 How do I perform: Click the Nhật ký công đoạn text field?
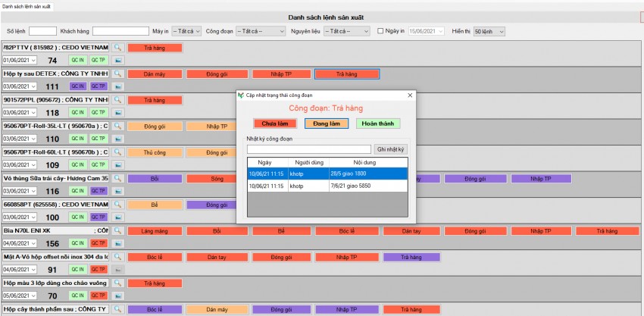309,150
